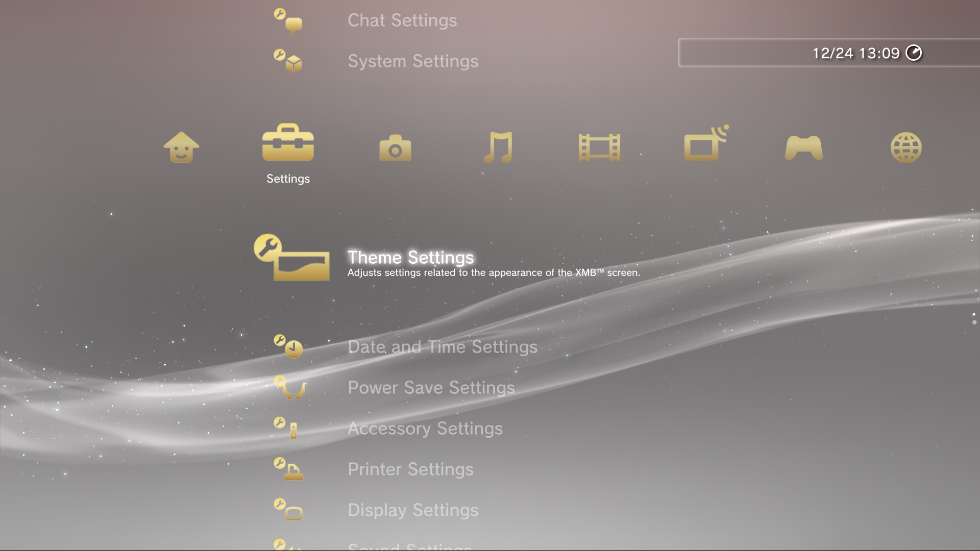Select Power Save Settings

tap(431, 388)
